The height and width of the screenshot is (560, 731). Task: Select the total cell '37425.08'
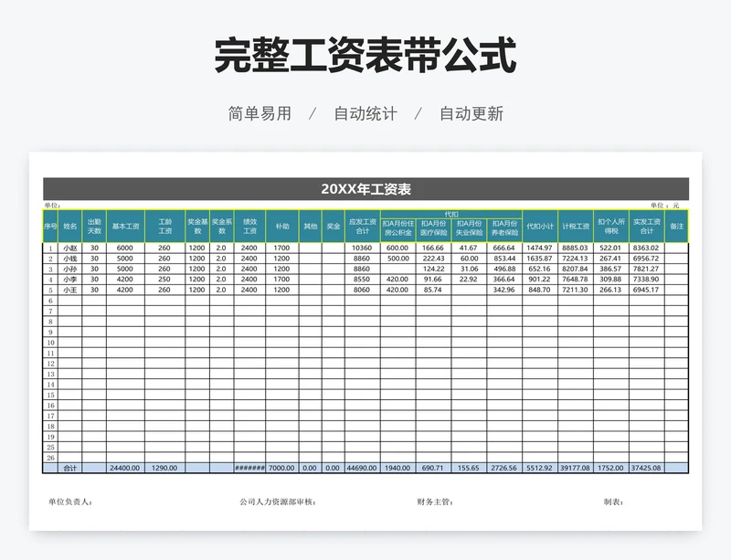coord(646,468)
